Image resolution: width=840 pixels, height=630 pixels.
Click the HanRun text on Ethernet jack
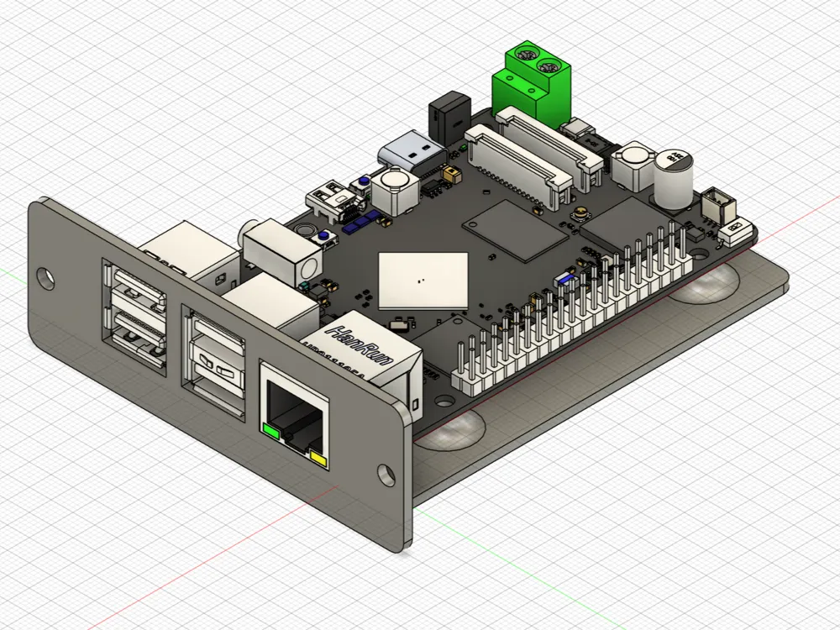tap(361, 347)
